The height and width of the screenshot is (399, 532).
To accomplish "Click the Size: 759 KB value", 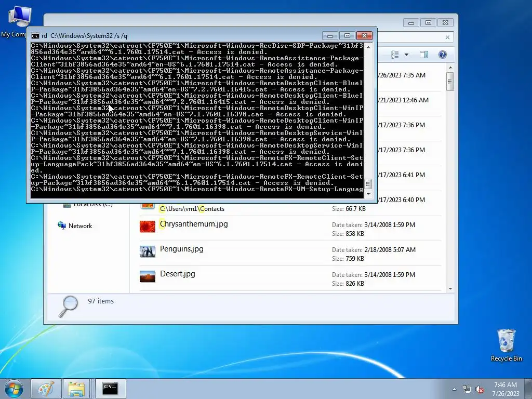I will [355, 259].
